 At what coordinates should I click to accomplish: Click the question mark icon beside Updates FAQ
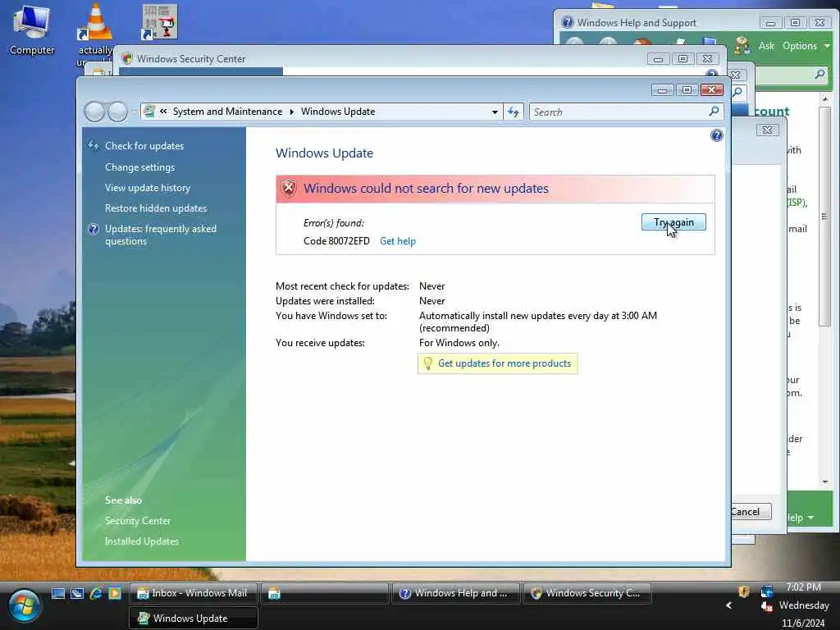[94, 229]
